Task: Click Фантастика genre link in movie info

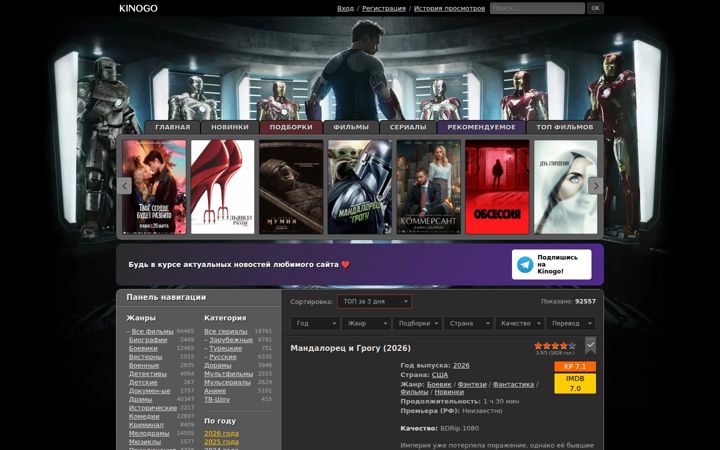Action: click(513, 384)
